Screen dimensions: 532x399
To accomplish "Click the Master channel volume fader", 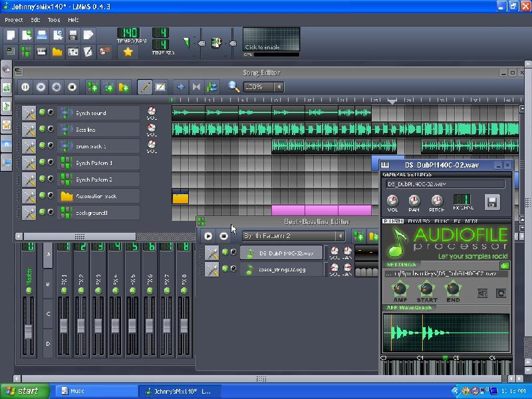I will pos(29,331).
